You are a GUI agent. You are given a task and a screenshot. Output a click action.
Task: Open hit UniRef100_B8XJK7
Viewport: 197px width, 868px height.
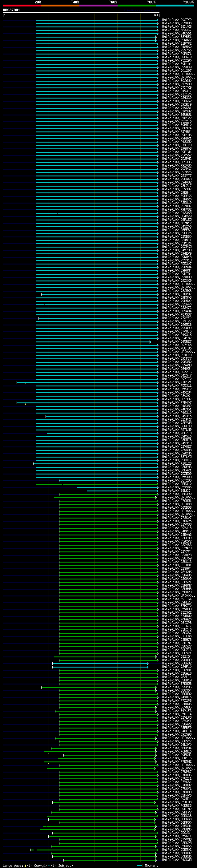(x=176, y=30)
